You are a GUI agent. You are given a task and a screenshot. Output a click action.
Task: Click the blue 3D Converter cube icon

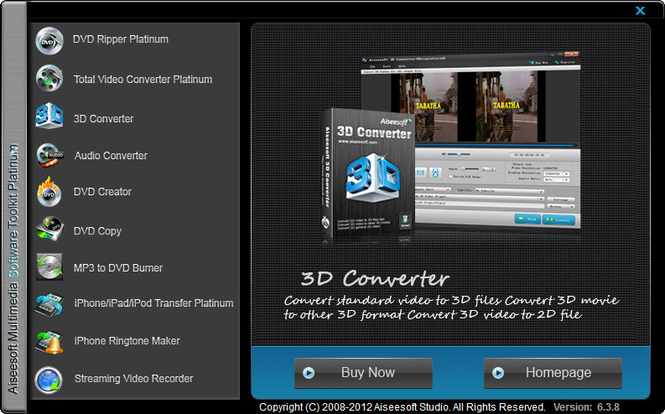pos(49,115)
